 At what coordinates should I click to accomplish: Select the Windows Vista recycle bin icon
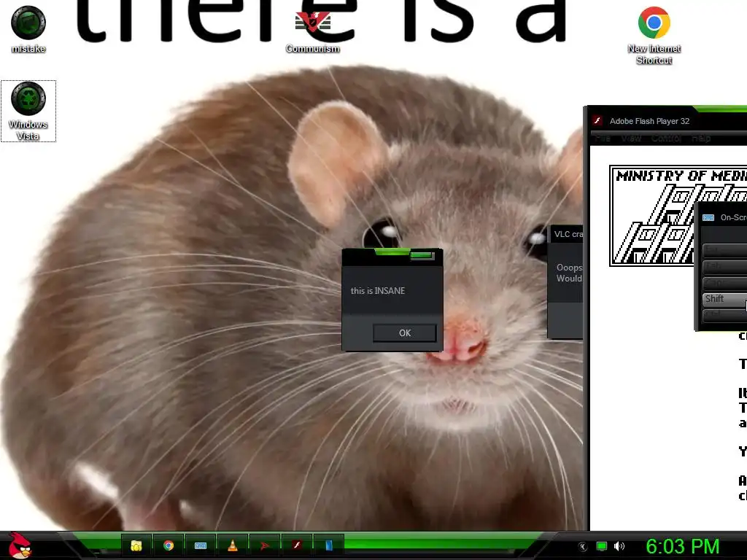click(x=28, y=111)
